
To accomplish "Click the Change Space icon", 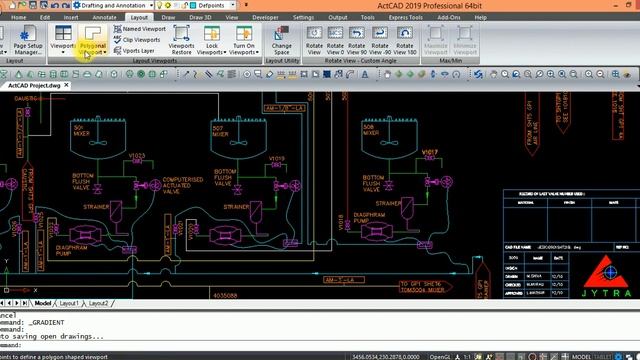I will (x=282, y=33).
